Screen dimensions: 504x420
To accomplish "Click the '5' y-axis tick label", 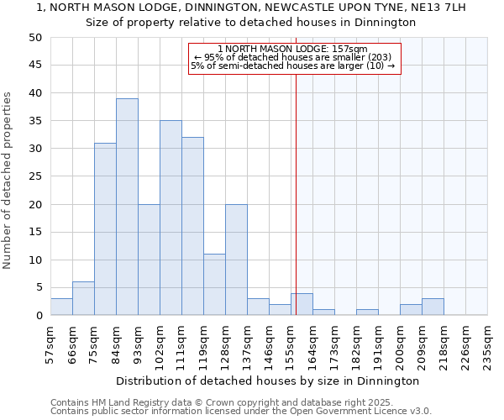I will tap(39, 287).
